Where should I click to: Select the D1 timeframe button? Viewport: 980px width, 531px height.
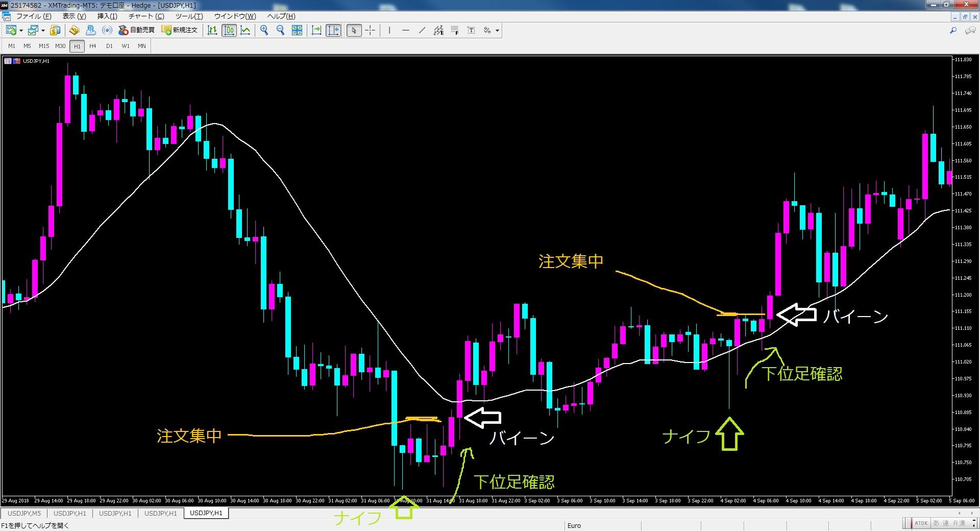(109, 46)
